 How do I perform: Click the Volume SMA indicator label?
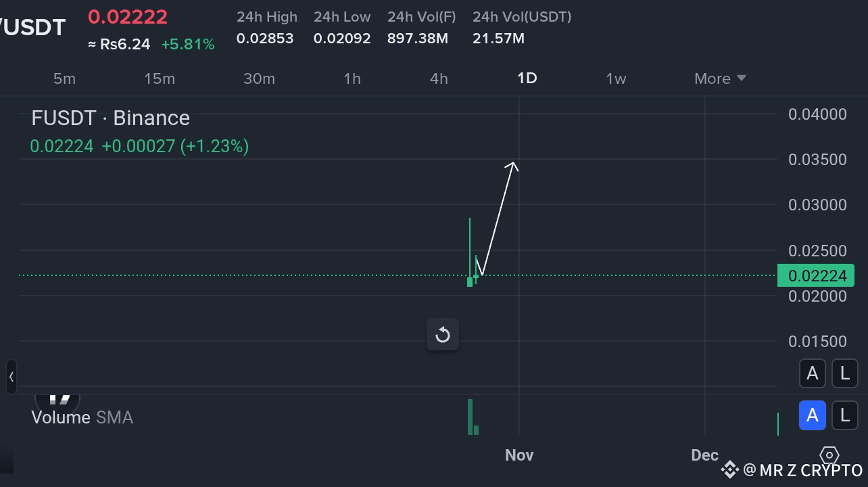82,417
